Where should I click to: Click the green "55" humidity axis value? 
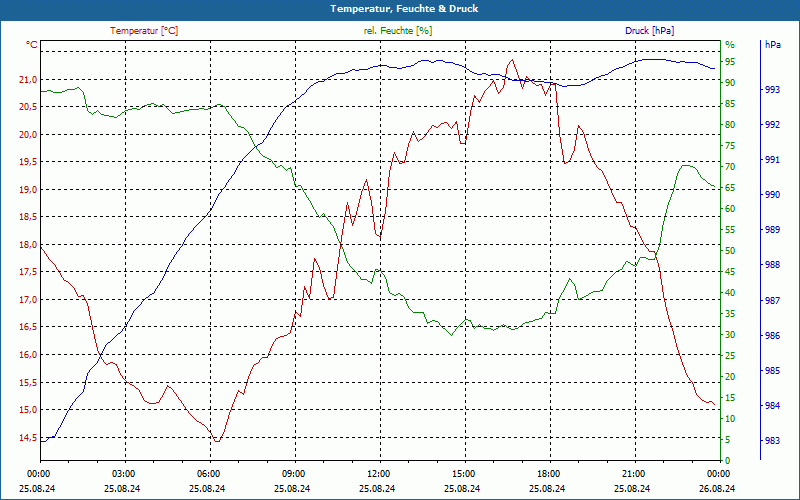coord(730,230)
